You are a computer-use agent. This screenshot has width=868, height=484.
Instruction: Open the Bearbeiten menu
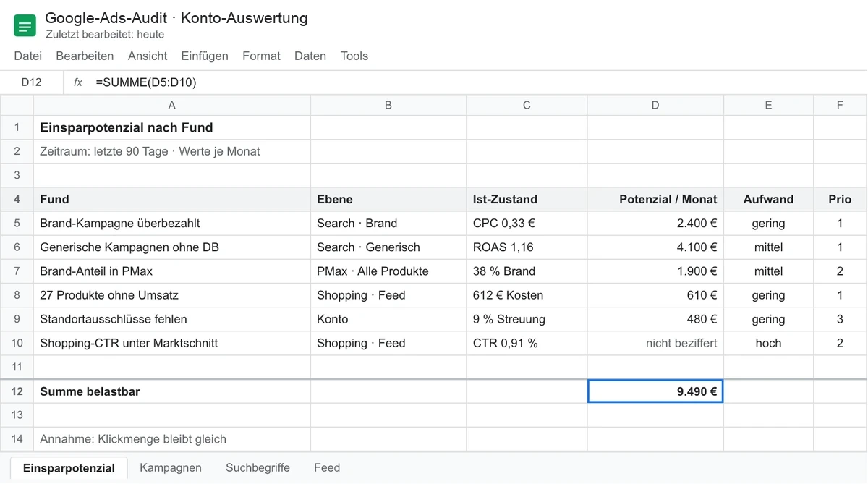point(85,56)
